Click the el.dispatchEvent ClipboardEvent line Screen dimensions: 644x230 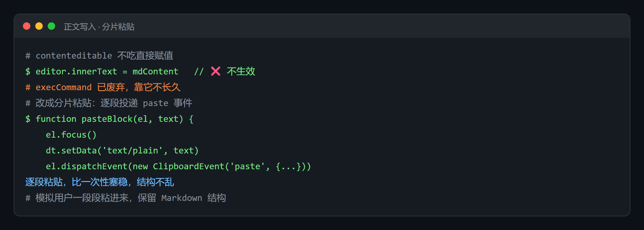coord(178,166)
